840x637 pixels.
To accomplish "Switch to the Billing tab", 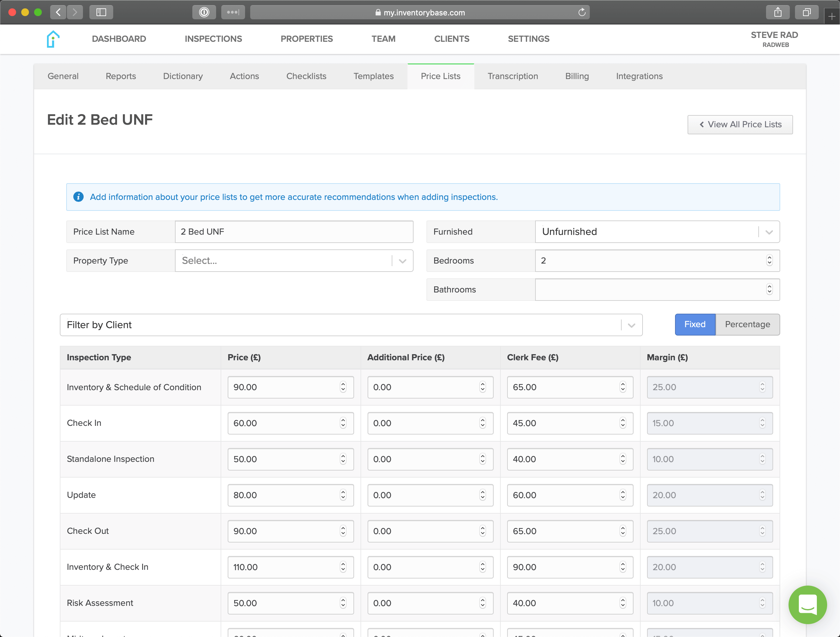I will pos(577,76).
